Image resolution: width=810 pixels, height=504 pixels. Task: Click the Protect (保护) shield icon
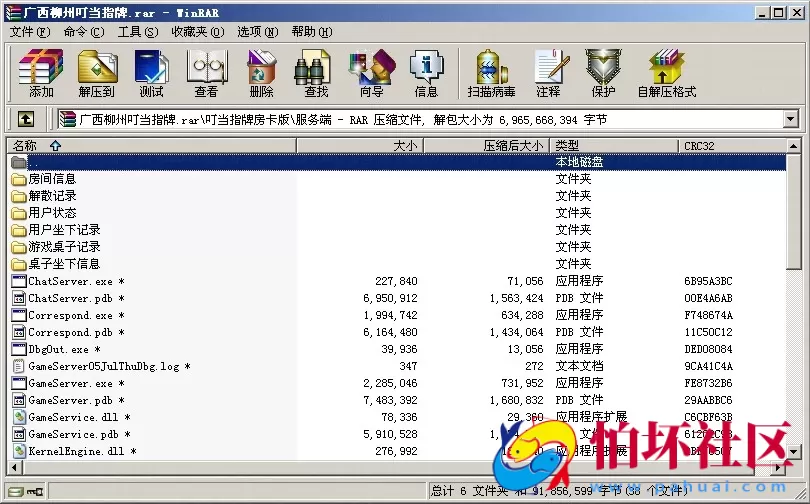tap(603, 72)
